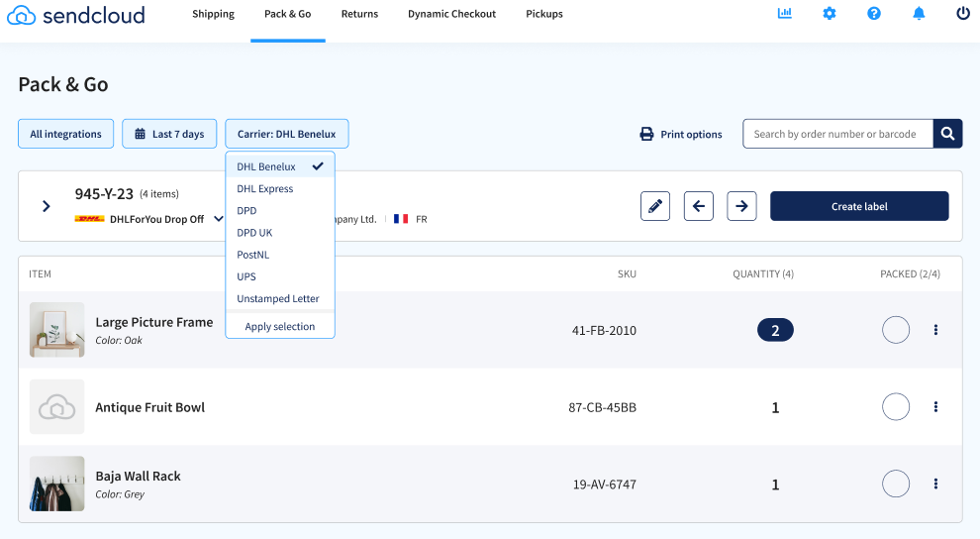Open more options for Large Picture Frame

935,330
